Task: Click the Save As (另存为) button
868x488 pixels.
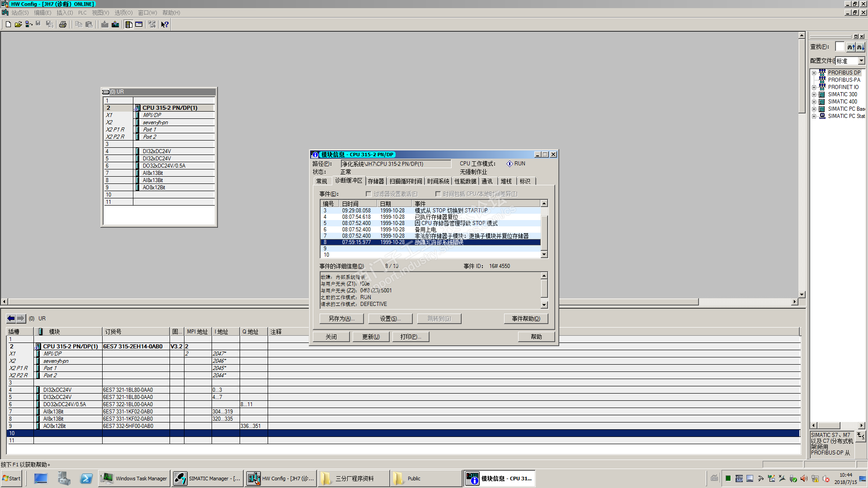Action: [341, 319]
